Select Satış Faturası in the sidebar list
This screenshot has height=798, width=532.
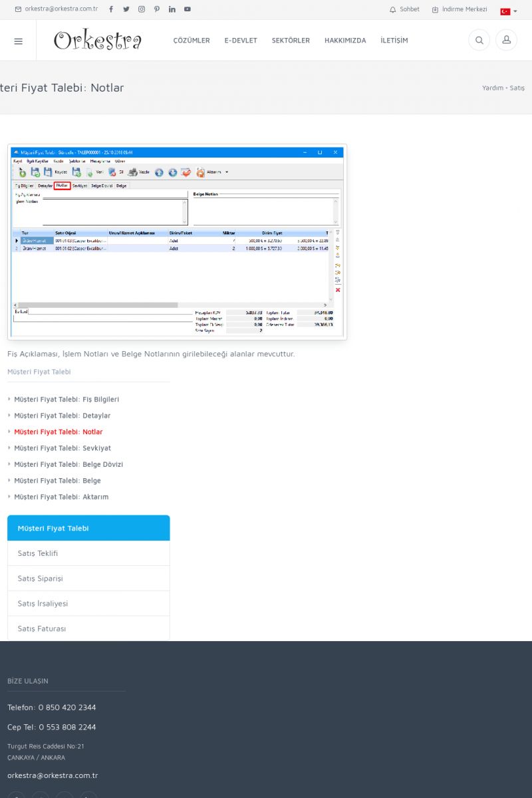(41, 628)
